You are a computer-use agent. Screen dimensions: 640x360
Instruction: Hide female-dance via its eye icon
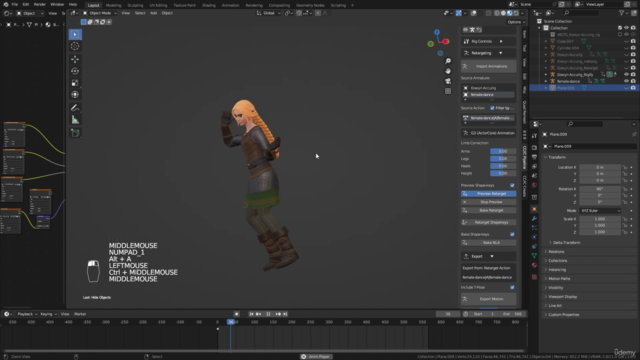click(x=627, y=81)
